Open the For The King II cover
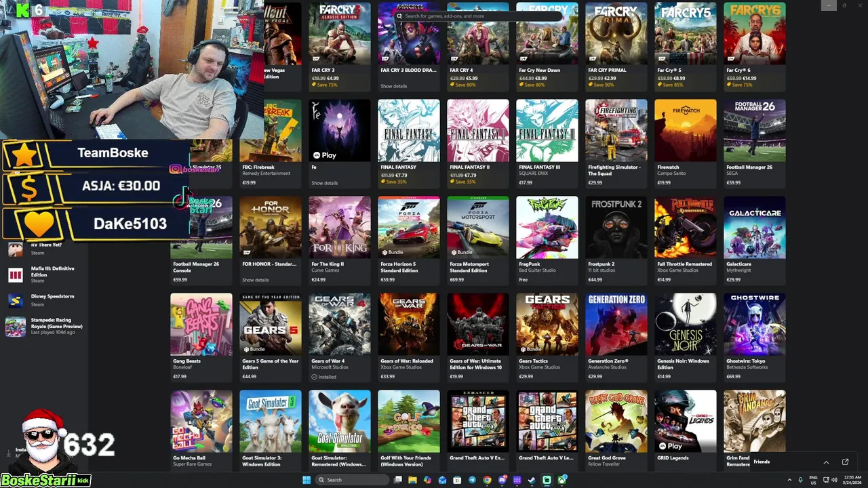Screen dimensions: 868x488 (x=340, y=227)
